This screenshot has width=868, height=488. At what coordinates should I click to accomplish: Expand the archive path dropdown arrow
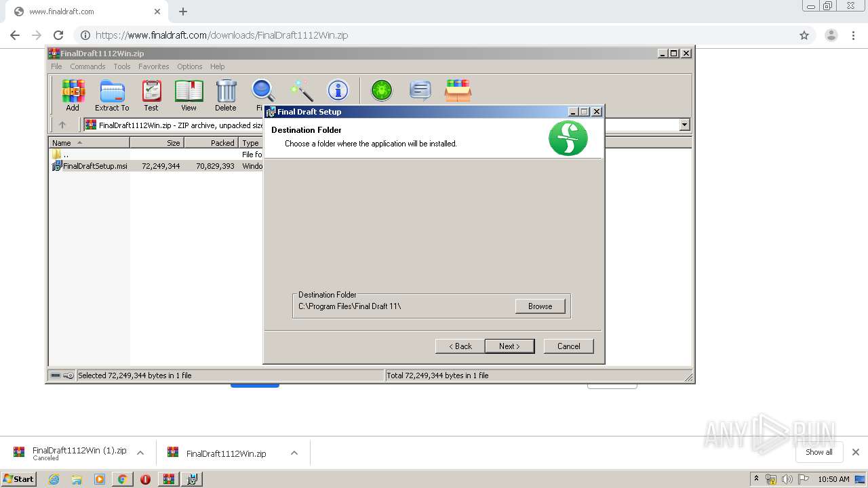click(684, 125)
